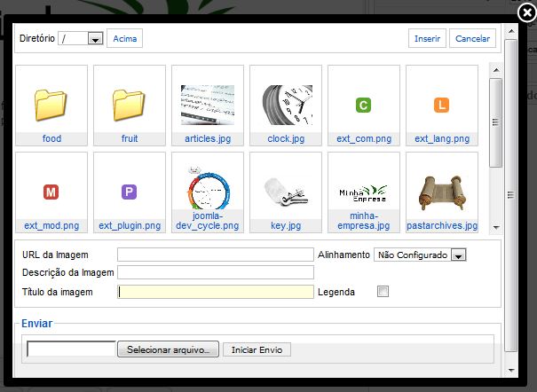This screenshot has height=392, width=537.
Task: Click the food folder name link
Action: (x=51, y=138)
